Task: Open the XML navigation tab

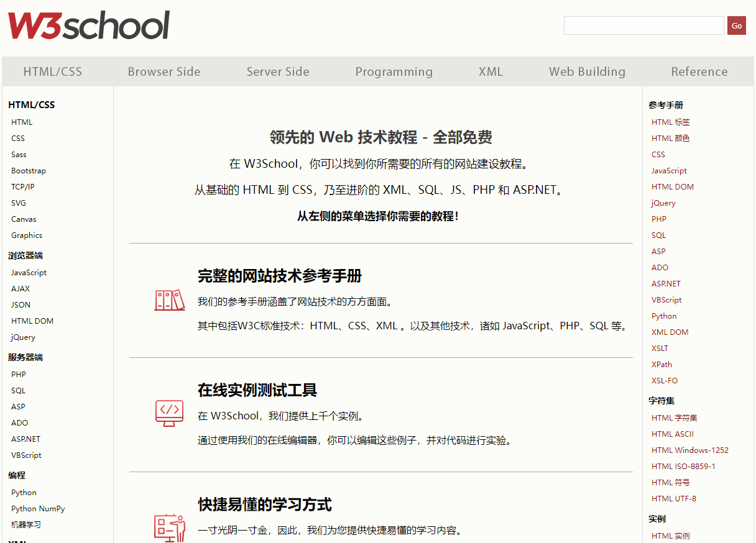Action: pos(491,71)
